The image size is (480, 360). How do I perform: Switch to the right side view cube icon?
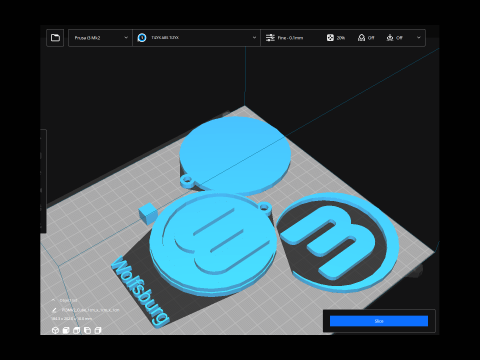(x=98, y=330)
